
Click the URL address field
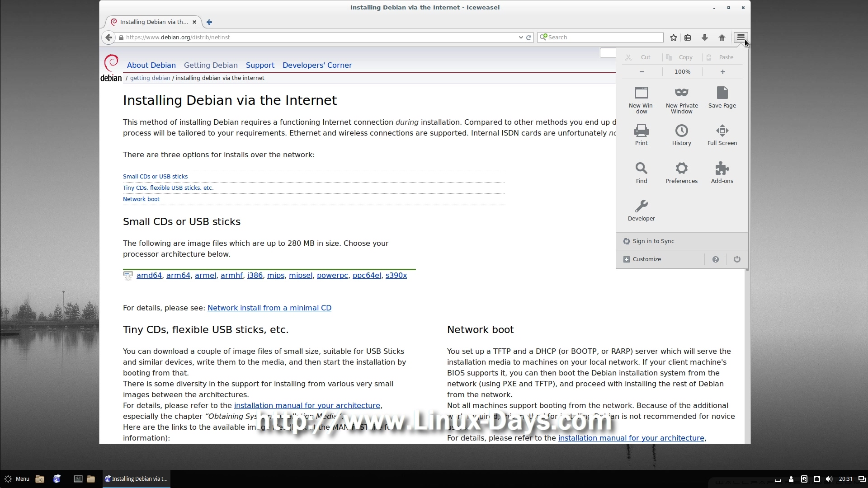[x=321, y=38]
